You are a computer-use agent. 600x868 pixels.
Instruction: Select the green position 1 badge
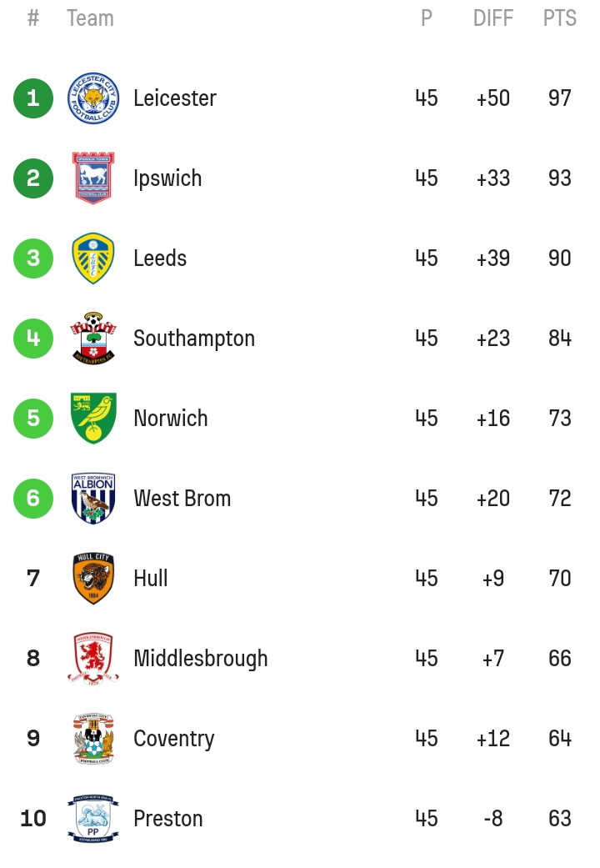pos(33,98)
